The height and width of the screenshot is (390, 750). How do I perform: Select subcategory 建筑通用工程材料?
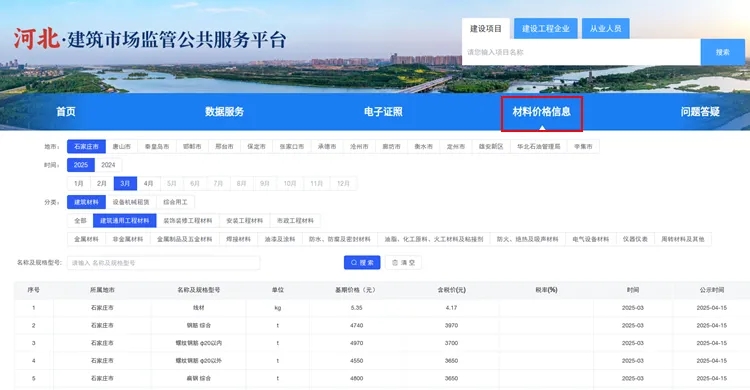click(x=125, y=221)
